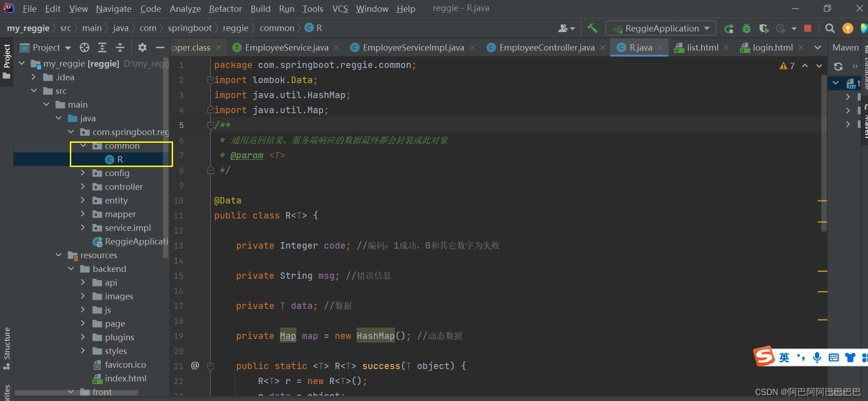Locate opened file in Project tree
The height and width of the screenshot is (401, 868).
click(x=84, y=47)
